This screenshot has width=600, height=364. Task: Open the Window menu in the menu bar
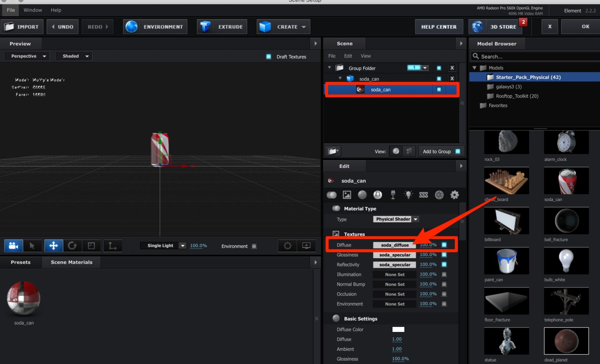(x=32, y=10)
